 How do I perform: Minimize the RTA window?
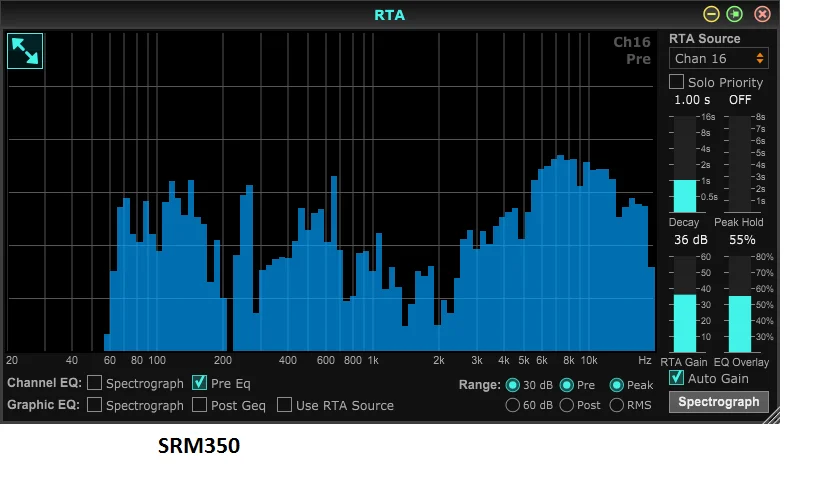(x=711, y=14)
